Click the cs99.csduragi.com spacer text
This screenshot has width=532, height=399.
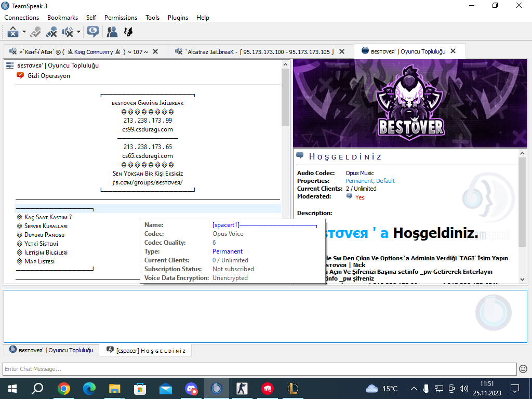pyautogui.click(x=148, y=129)
